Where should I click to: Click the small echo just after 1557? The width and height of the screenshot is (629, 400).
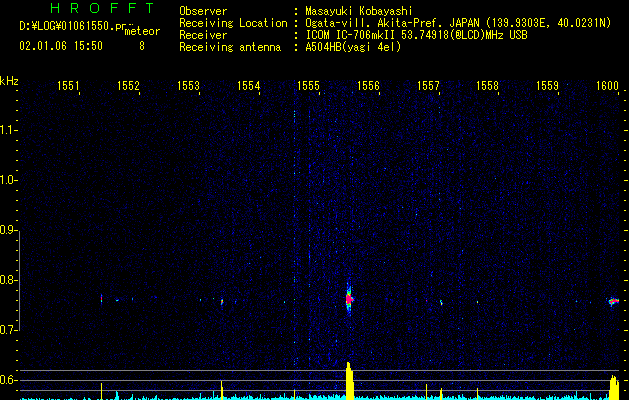tap(441, 303)
